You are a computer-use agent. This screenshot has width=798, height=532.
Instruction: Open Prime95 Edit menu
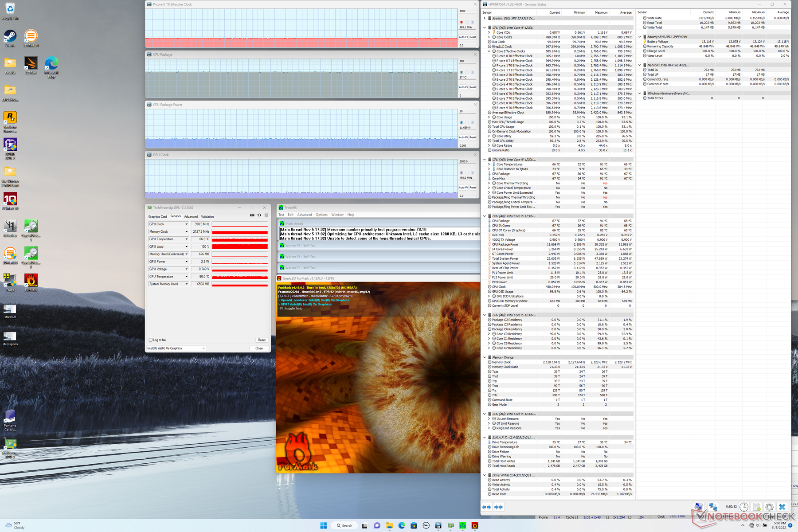[290, 215]
